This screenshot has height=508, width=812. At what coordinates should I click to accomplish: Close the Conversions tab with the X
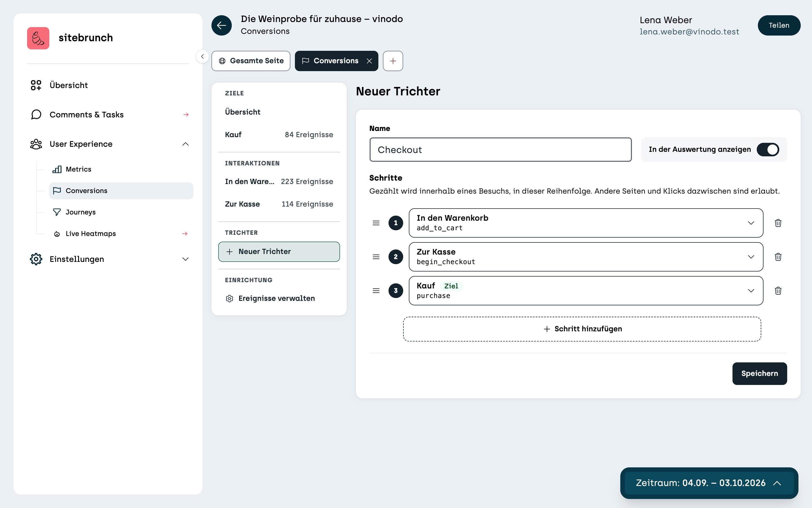(369, 61)
